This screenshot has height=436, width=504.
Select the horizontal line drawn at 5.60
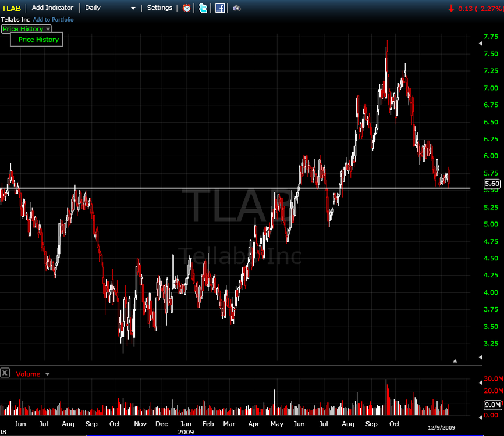pos(235,188)
